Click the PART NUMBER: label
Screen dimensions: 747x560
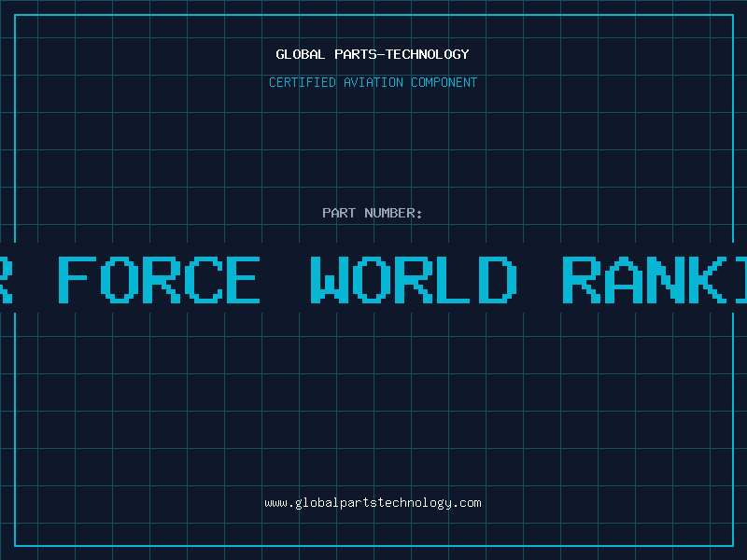(373, 213)
